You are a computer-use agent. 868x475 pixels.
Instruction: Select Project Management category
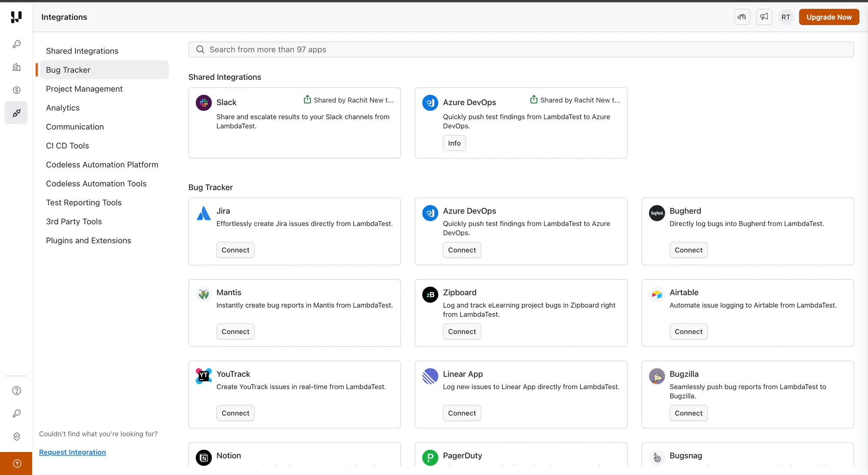(x=104, y=89)
